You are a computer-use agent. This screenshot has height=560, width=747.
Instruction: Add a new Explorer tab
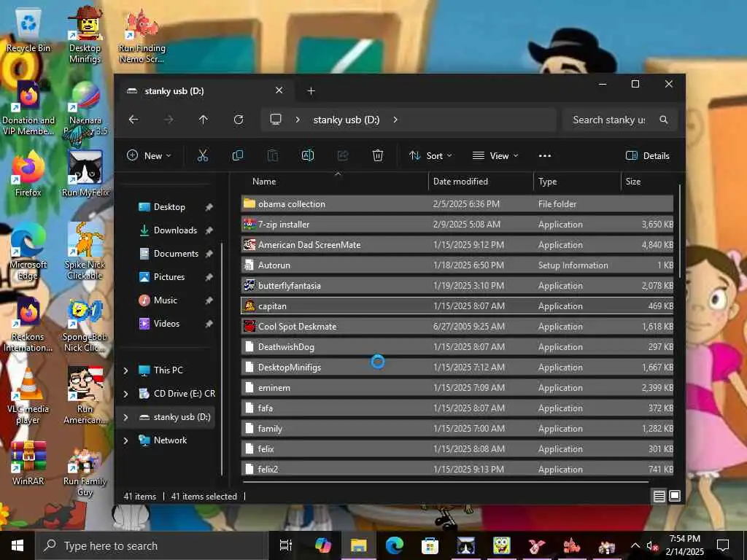click(x=311, y=91)
